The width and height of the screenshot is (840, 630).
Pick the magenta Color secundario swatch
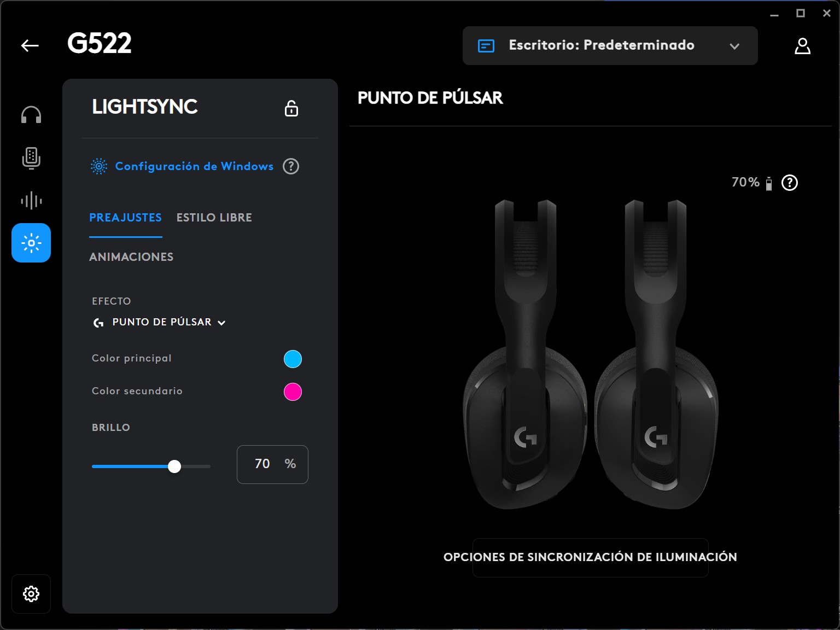point(293,392)
